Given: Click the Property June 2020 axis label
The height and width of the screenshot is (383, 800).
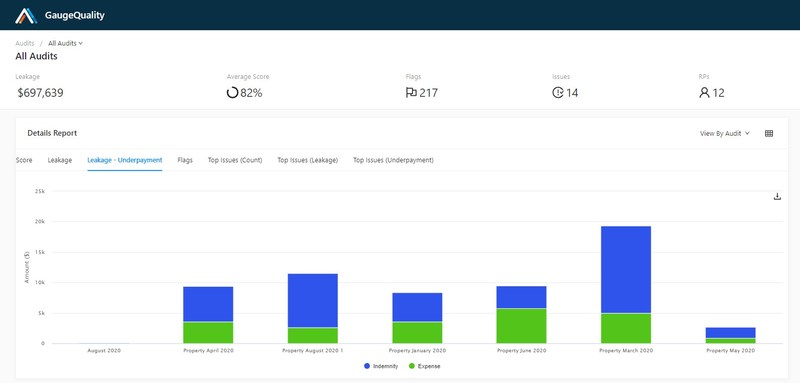Looking at the screenshot, I should pos(521,351).
